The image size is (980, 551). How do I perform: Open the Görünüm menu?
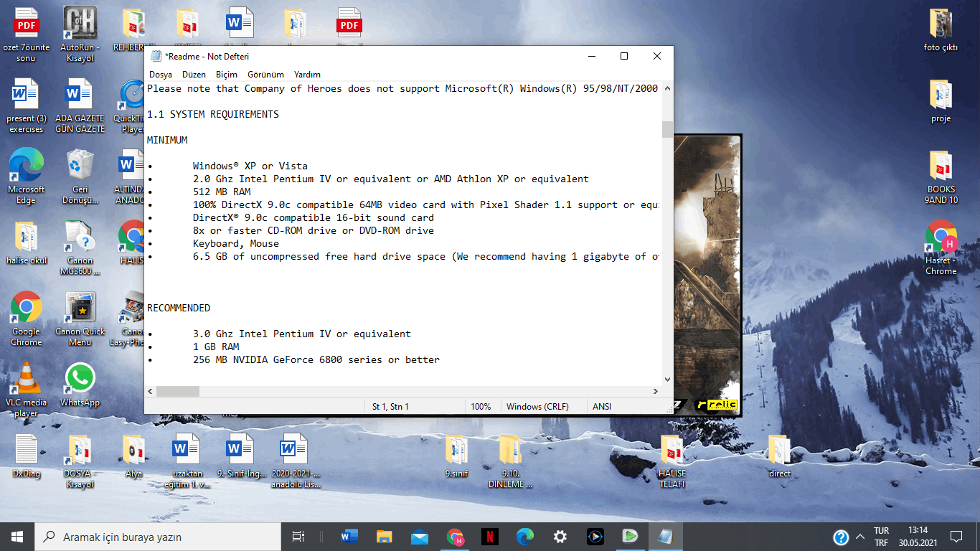265,75
